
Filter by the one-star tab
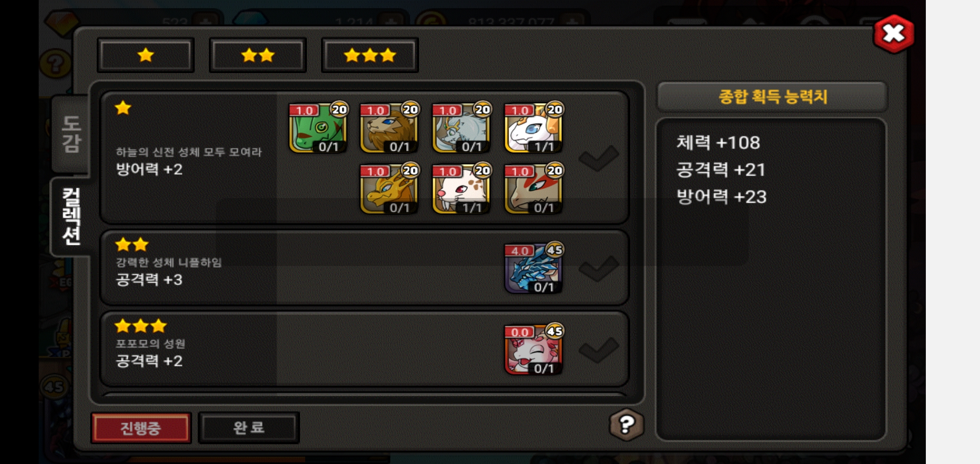(146, 55)
